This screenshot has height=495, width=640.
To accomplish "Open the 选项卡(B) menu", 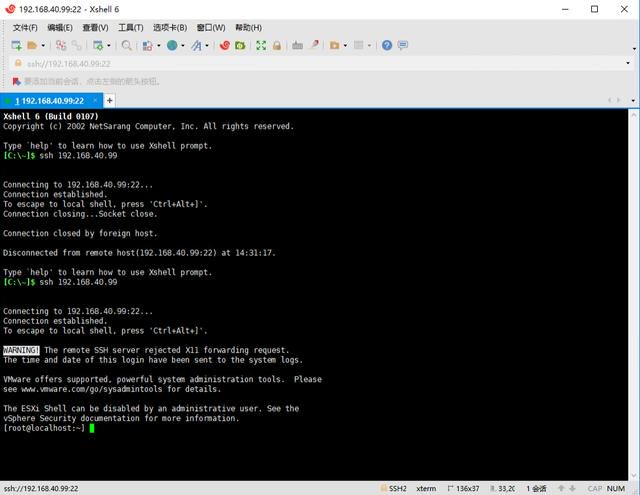I will [x=170, y=28].
